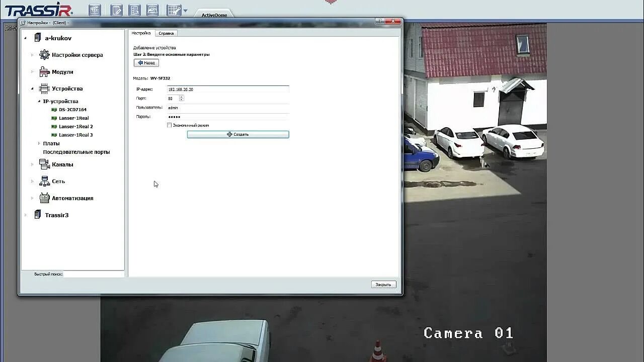The image size is (644, 362).
Task: Open the Справка tab
Action: (166, 33)
